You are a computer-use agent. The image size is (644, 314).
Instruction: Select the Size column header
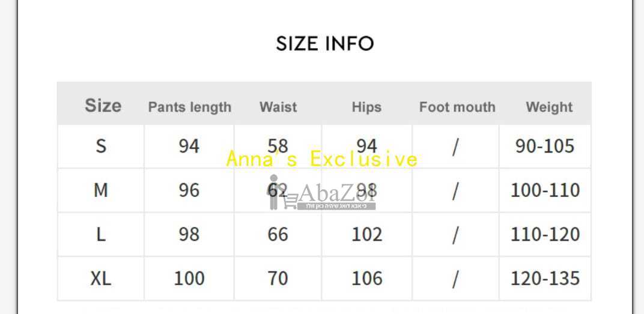coord(103,106)
